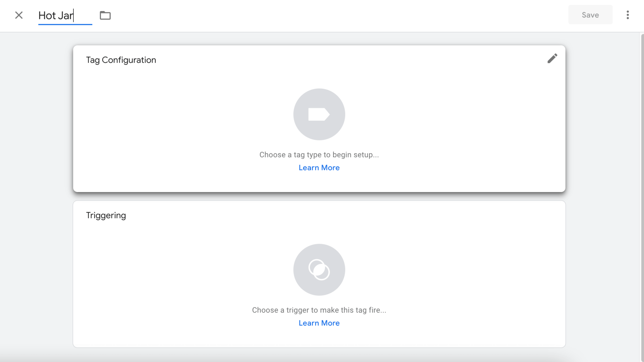Click the 'Triggering' heading
Viewport: 644px width, 362px height.
point(106,216)
